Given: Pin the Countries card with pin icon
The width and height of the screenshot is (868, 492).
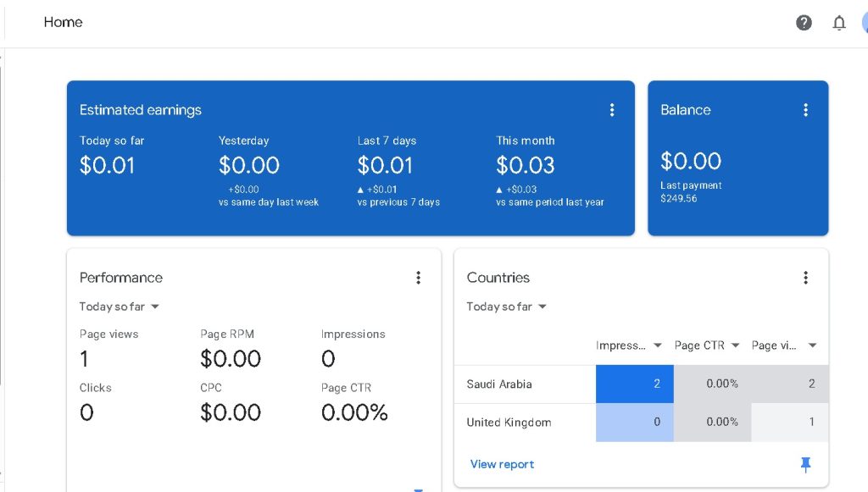Looking at the screenshot, I should coord(805,464).
